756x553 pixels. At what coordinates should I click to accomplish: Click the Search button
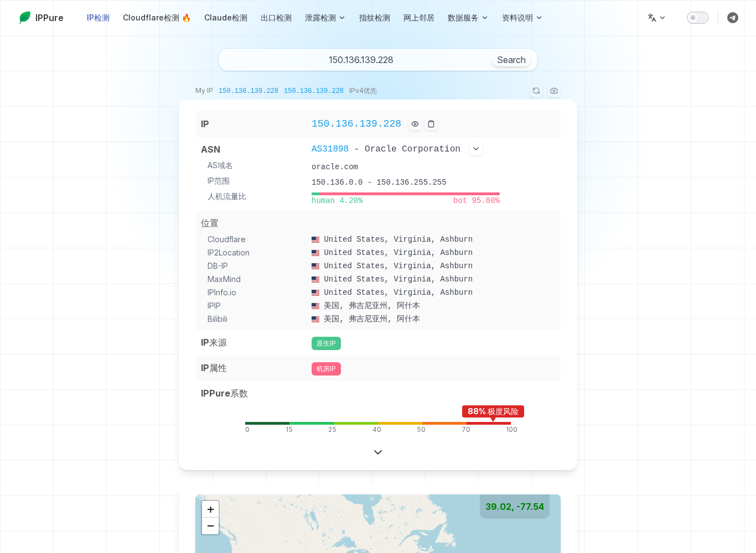coord(511,60)
